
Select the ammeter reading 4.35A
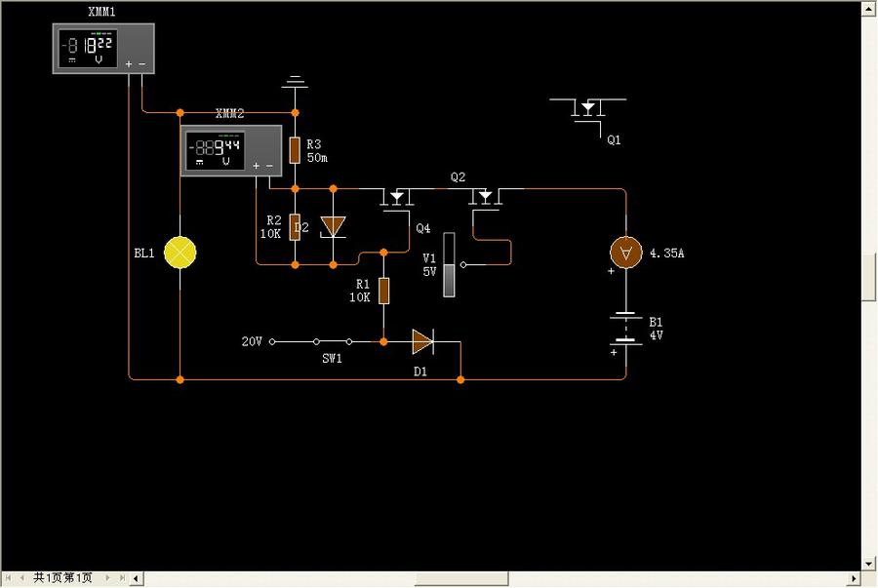pos(624,253)
